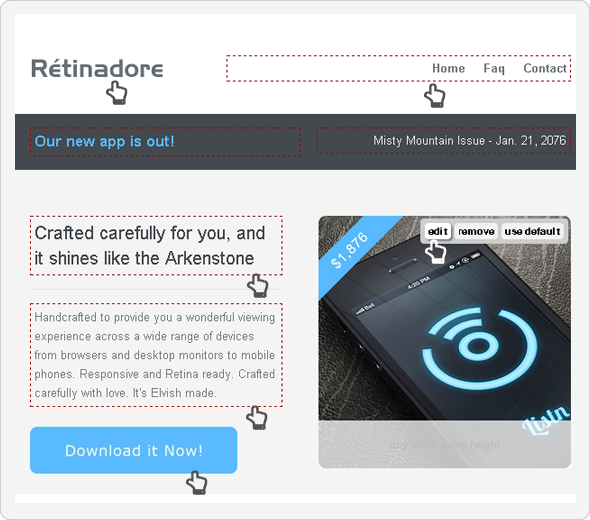590x520 pixels.
Task: Click the Listn logo on the image
Action: (x=546, y=420)
